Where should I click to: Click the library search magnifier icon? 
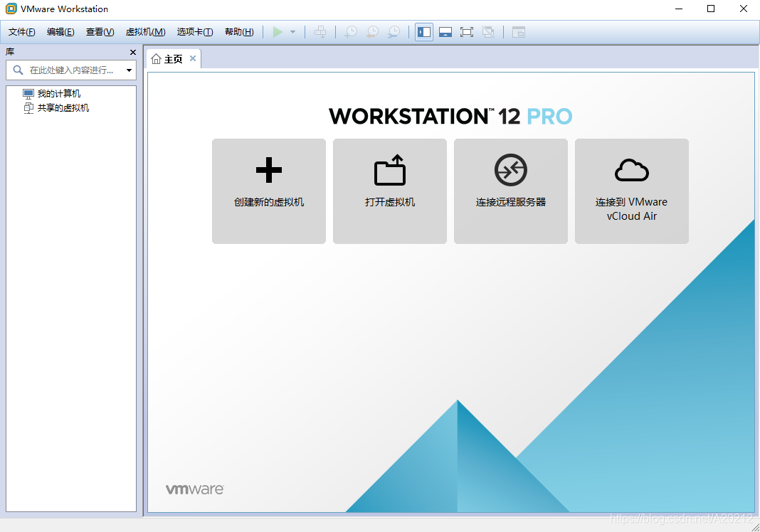coord(18,70)
